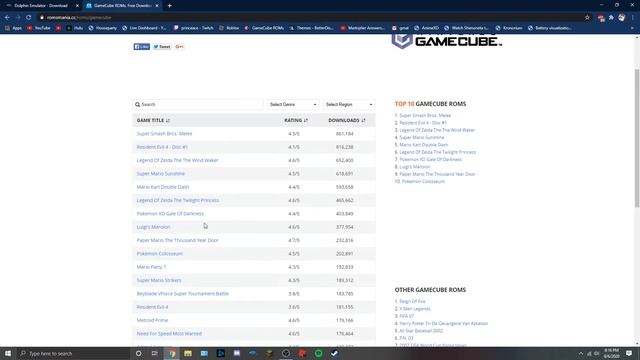Screen dimensions: 640x360
Task: Open Pokemon XD Gale Of Darkness in Top 10
Action: (x=430, y=160)
